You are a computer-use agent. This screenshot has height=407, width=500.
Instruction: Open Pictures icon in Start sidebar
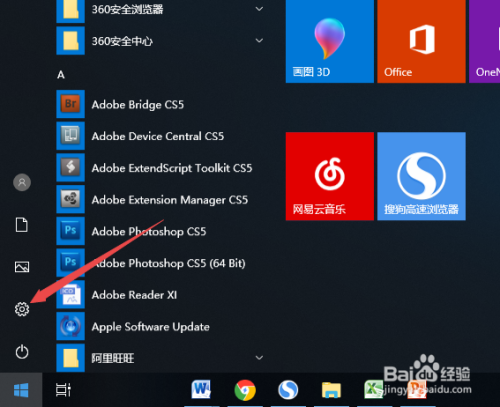[x=22, y=267]
